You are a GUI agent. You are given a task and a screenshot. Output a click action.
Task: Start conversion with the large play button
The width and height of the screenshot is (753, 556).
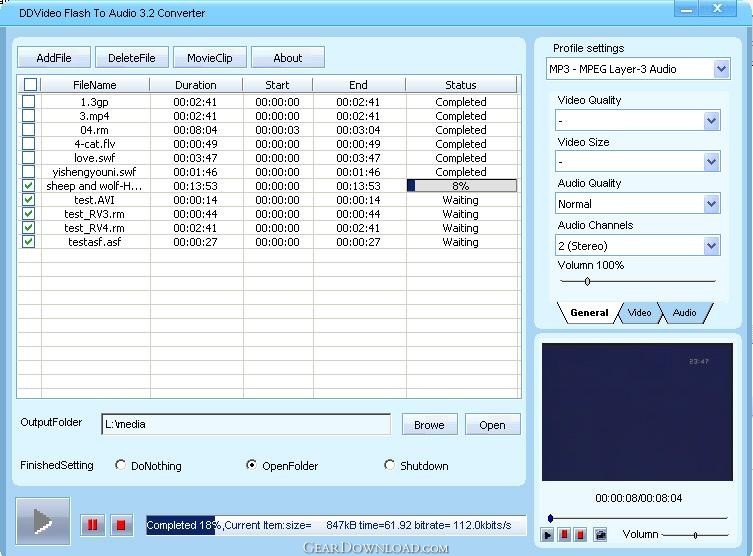click(x=43, y=521)
